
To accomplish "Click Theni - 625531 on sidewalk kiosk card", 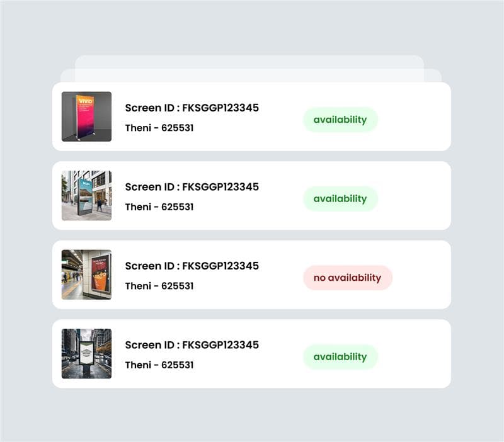I will pos(159,207).
